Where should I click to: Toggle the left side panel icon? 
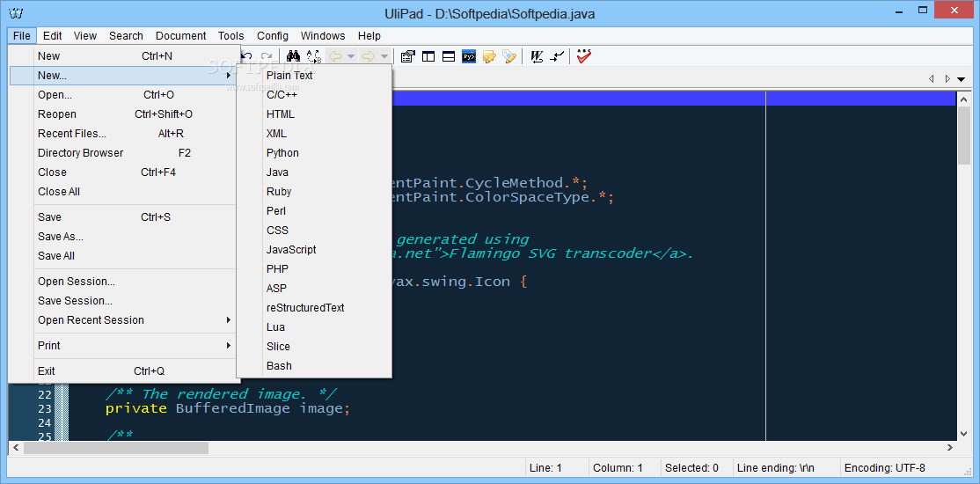tap(428, 56)
